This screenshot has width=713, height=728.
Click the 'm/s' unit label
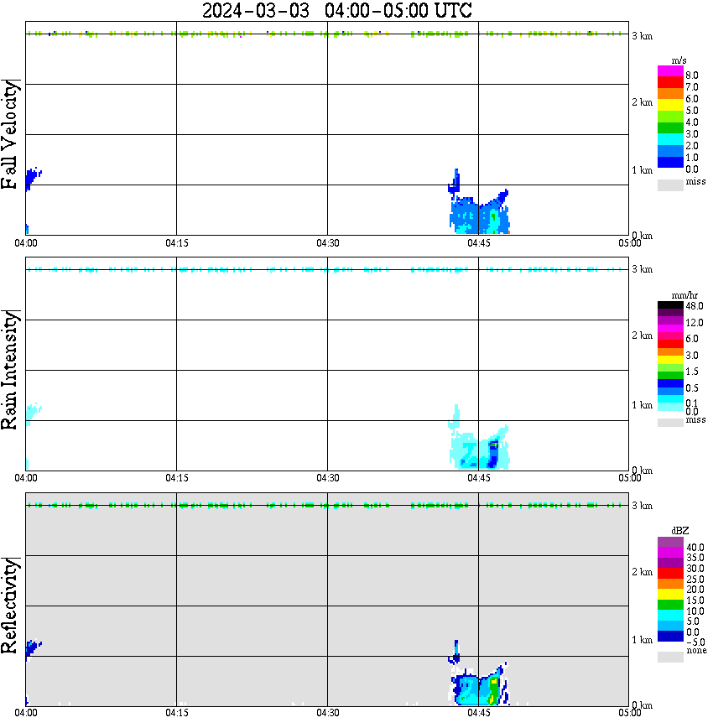pyautogui.click(x=679, y=60)
